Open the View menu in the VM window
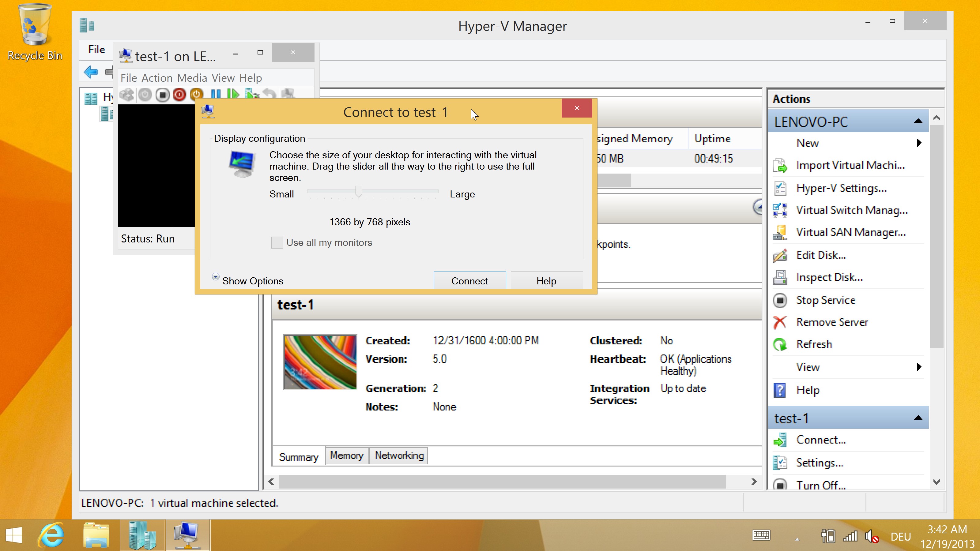The height and width of the screenshot is (551, 980). pos(223,78)
